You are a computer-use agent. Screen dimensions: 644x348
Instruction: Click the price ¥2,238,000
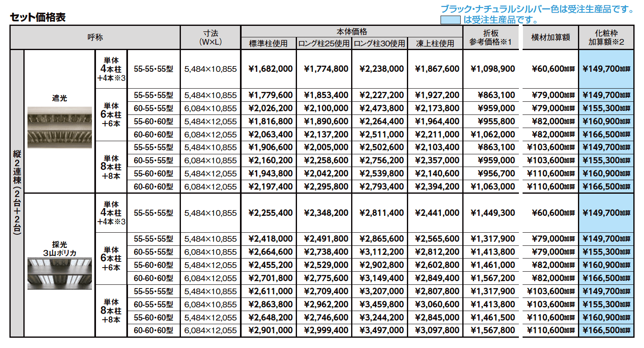pos(381,69)
